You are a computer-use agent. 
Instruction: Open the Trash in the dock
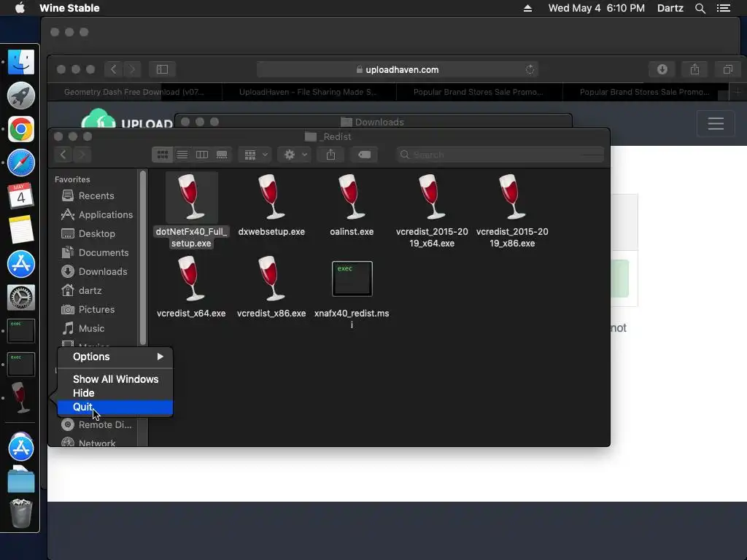click(21, 513)
